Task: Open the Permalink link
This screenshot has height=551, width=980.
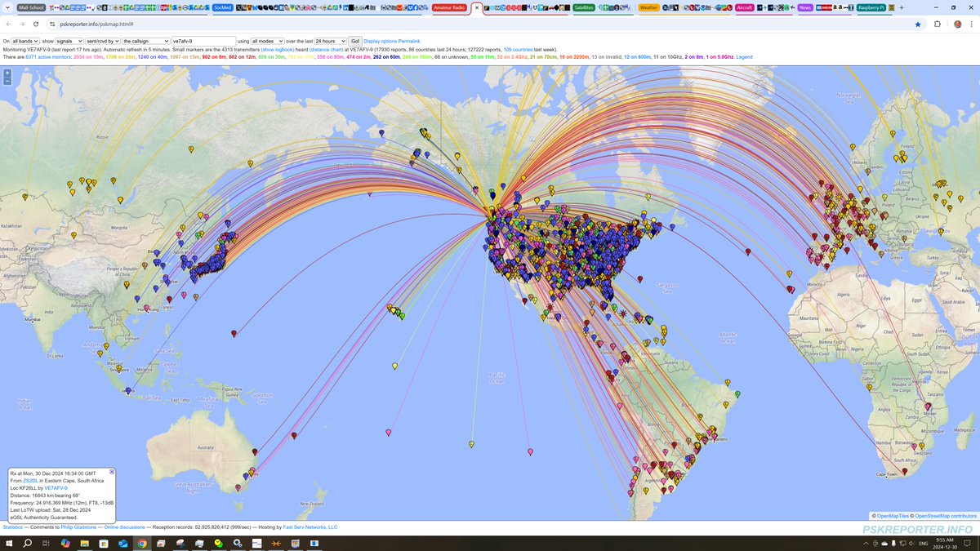Action: point(409,41)
